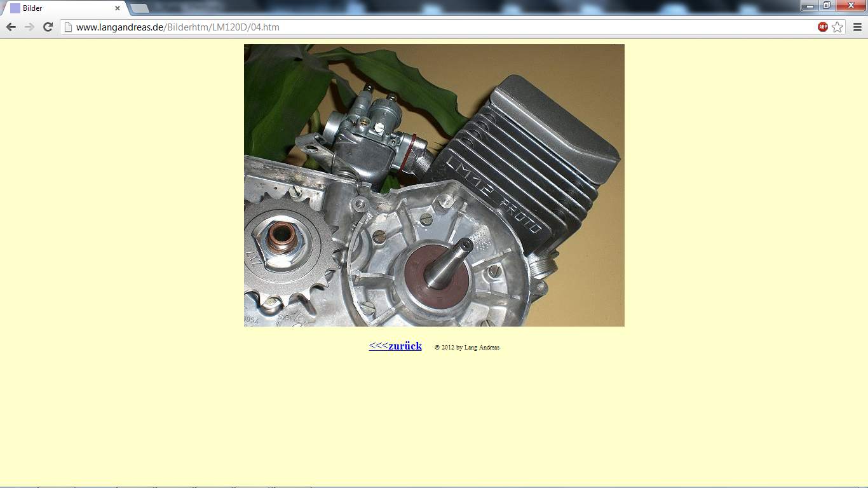868x488 pixels.
Task: Click the page icon in the address bar
Action: point(69,27)
